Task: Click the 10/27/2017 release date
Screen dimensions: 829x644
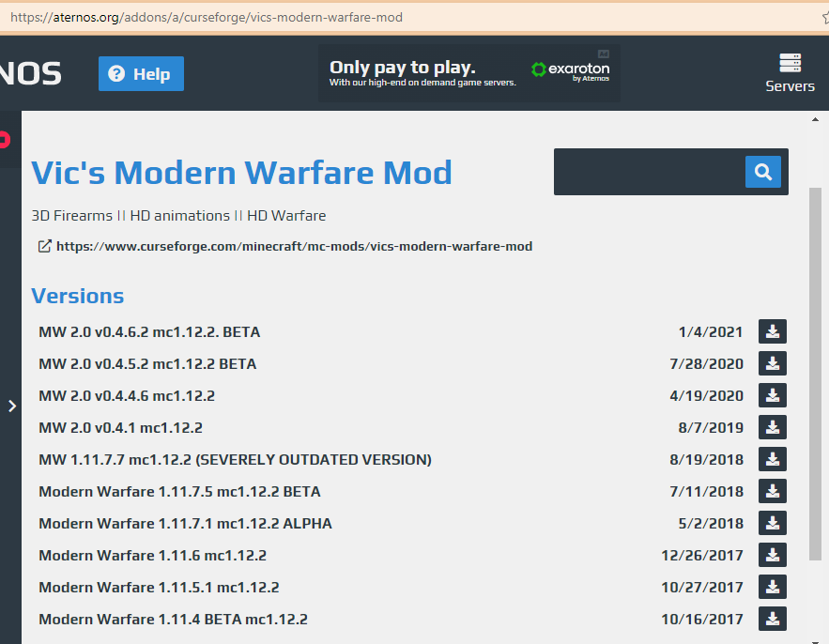Action: 702,588
